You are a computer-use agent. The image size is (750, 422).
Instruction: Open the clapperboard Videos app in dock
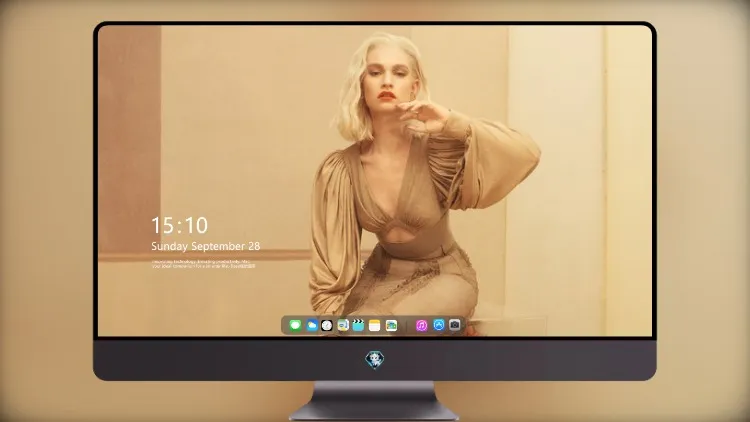[x=358, y=325]
